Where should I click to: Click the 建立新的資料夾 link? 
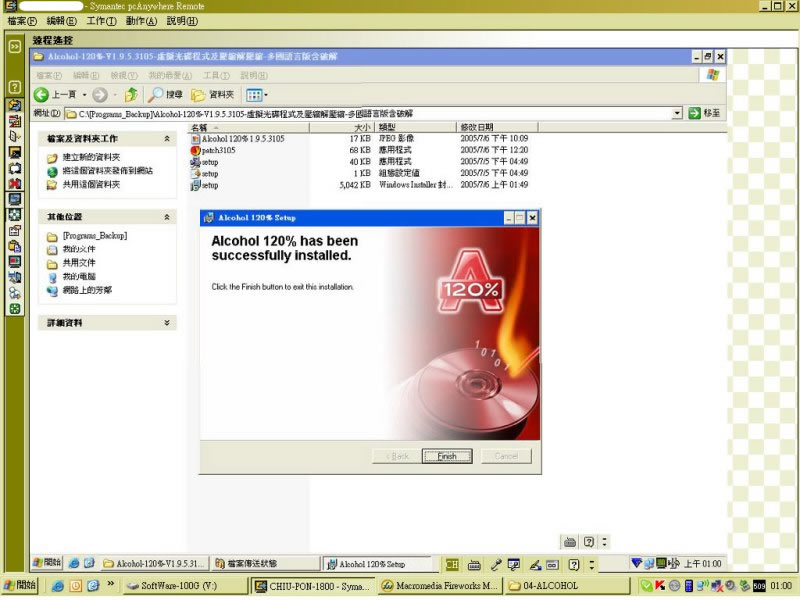coord(91,157)
